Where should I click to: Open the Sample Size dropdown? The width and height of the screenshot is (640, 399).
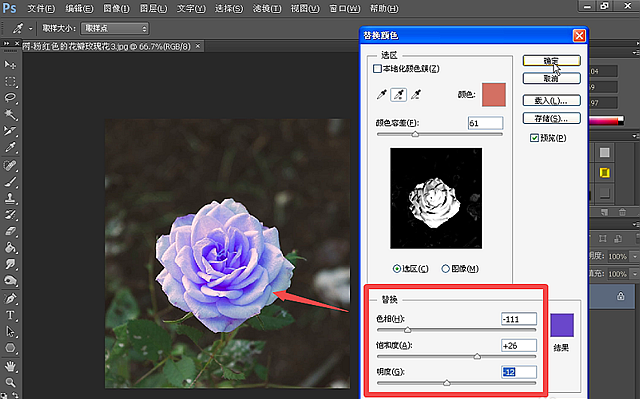pos(115,28)
